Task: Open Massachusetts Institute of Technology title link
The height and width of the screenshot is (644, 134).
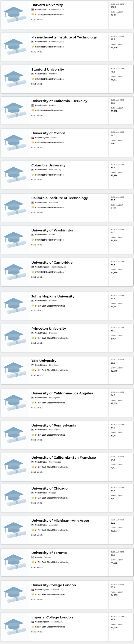Action: pyautogui.click(x=64, y=37)
